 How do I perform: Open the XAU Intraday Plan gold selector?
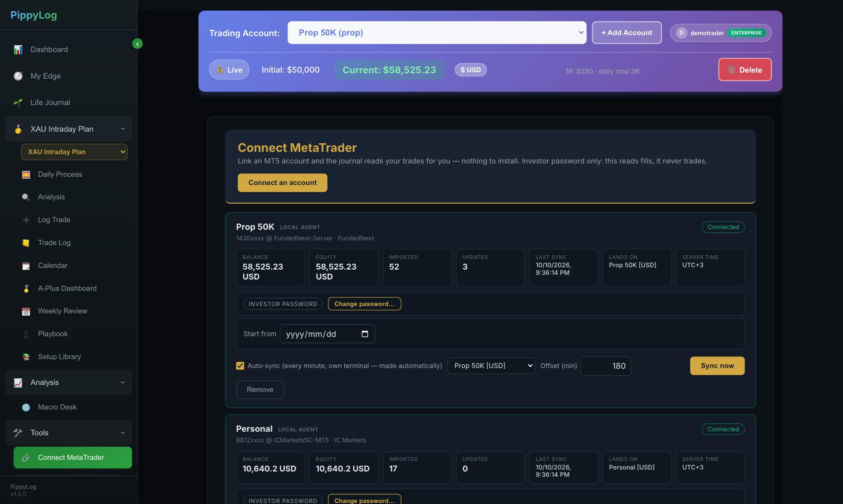coord(74,152)
